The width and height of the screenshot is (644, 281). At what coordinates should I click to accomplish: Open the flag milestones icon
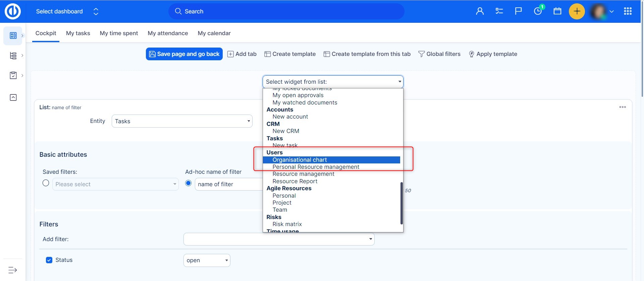[x=518, y=11]
